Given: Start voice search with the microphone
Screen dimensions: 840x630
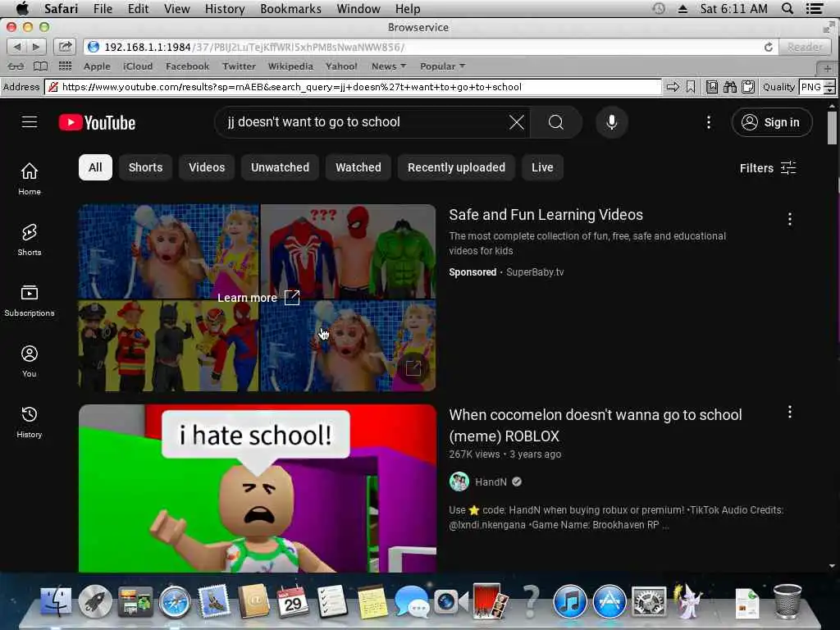Looking at the screenshot, I should (611, 122).
